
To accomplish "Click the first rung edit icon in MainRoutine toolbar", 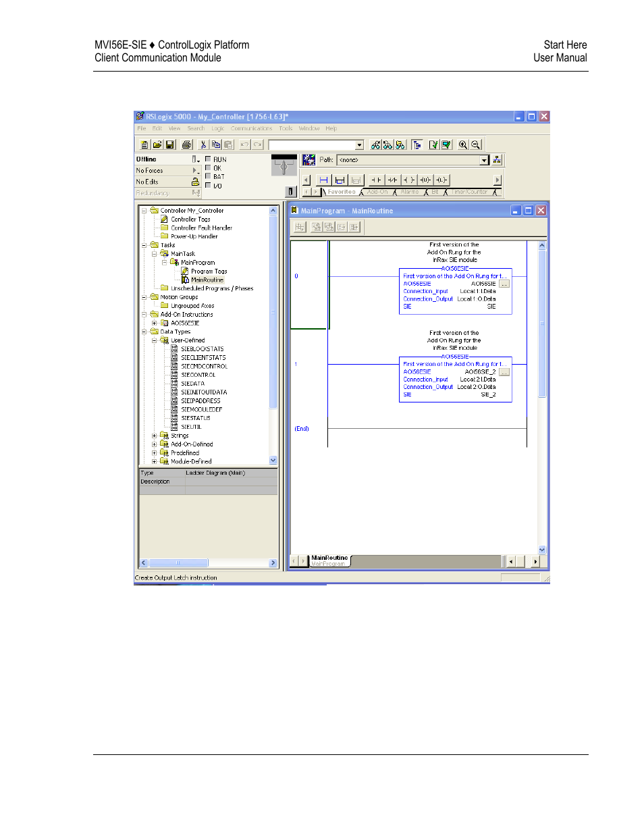I will 300,227.
